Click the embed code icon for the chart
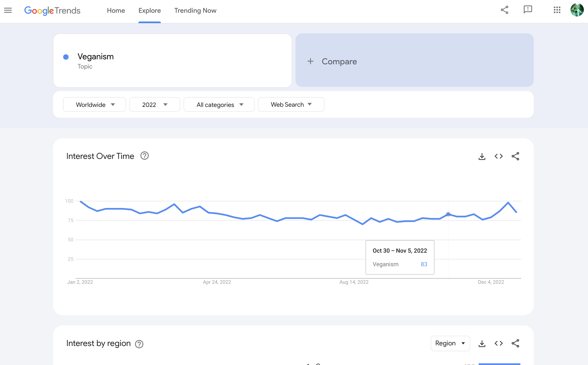This screenshot has height=365, width=588. [499, 156]
